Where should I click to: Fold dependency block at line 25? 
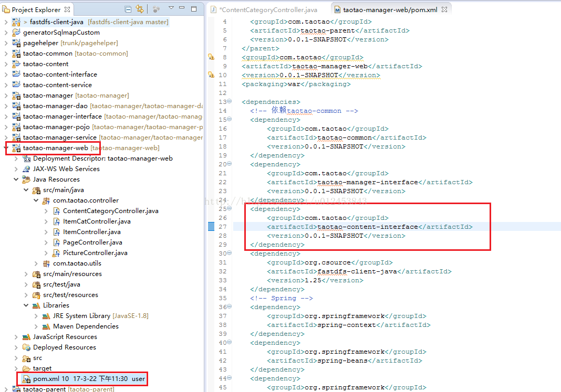230,208
